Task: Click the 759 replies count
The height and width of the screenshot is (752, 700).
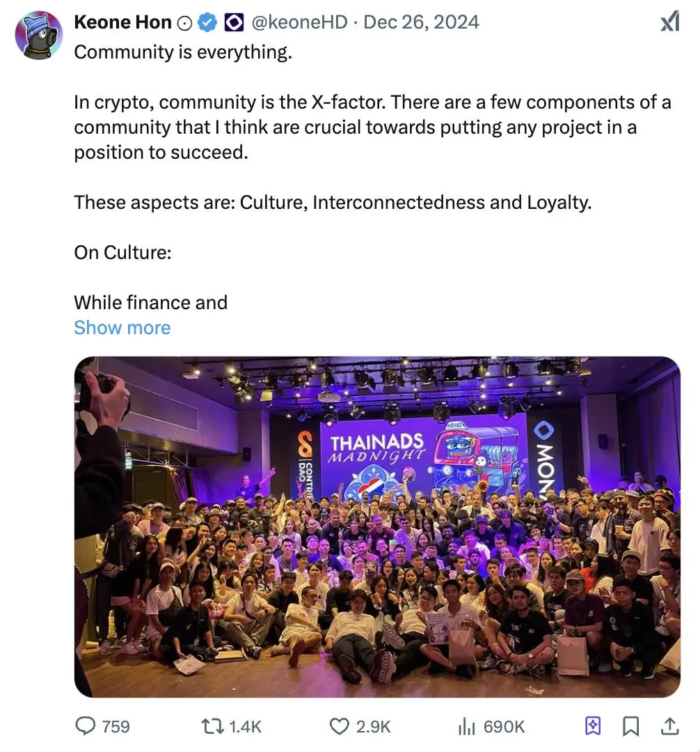Action: (x=116, y=726)
